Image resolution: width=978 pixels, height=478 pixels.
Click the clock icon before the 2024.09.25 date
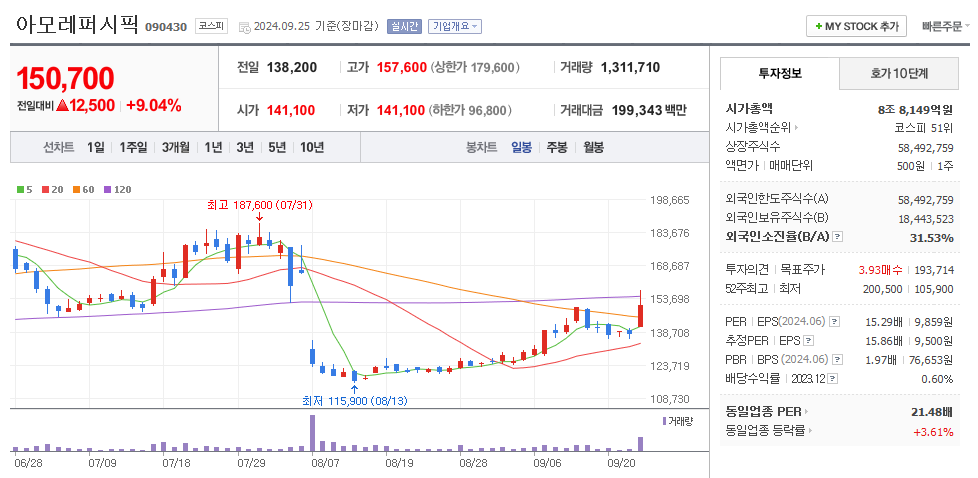coord(245,27)
